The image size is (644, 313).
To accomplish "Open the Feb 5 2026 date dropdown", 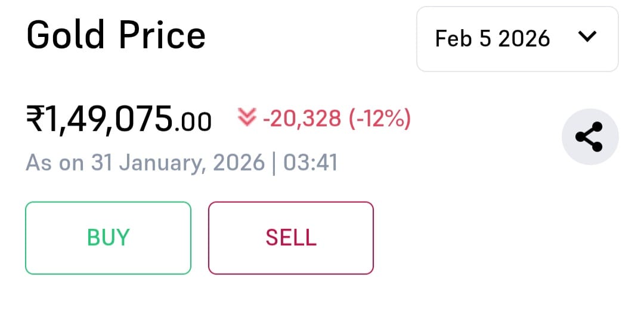I will 517,39.
